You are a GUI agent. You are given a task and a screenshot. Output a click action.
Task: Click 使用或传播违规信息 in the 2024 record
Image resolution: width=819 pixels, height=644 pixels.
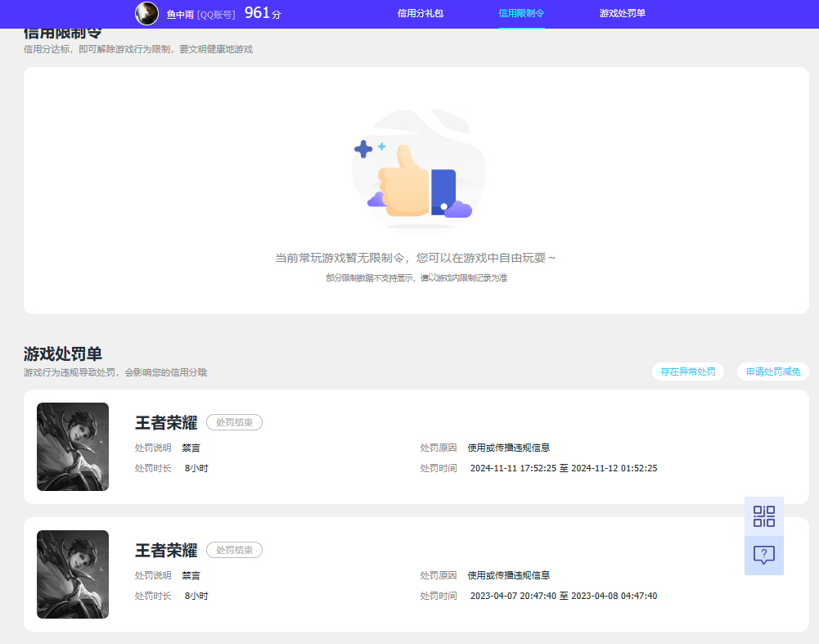coord(509,448)
